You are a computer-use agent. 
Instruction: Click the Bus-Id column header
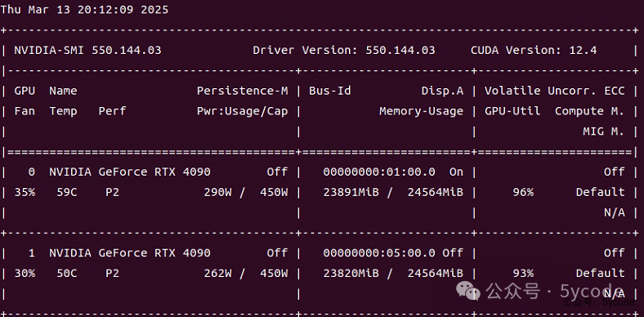coord(330,91)
